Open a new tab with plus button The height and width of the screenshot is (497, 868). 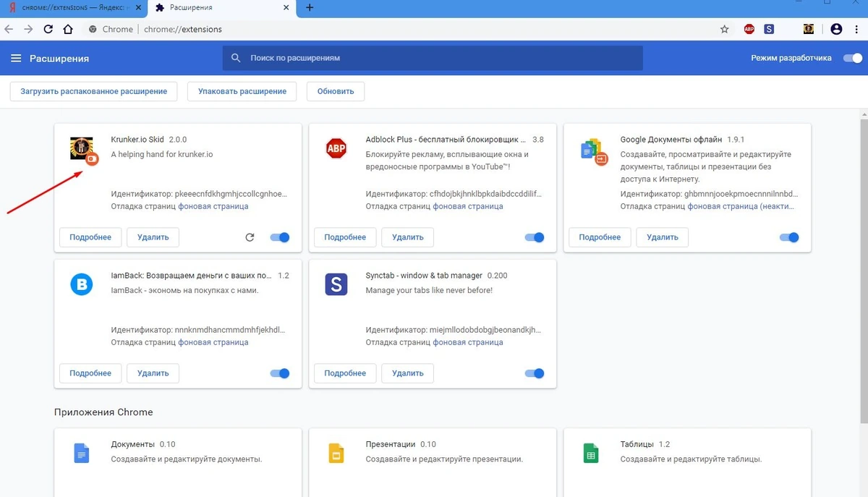point(310,8)
